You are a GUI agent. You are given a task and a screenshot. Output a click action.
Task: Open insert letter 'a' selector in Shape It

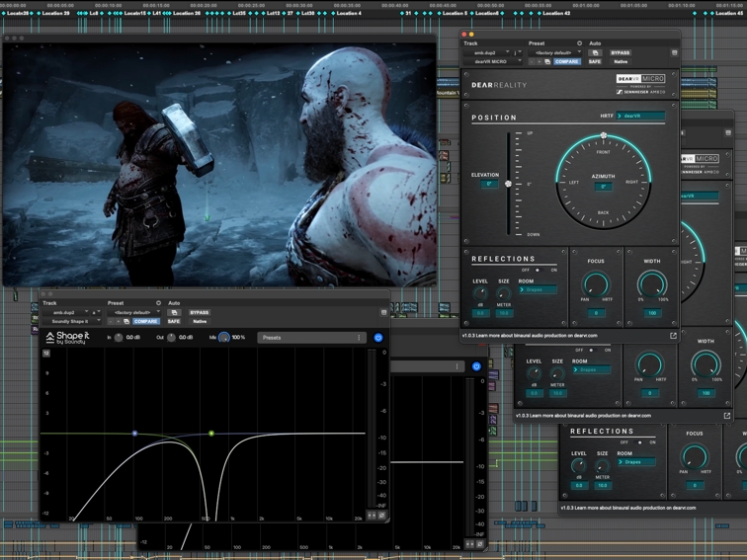[x=96, y=312]
